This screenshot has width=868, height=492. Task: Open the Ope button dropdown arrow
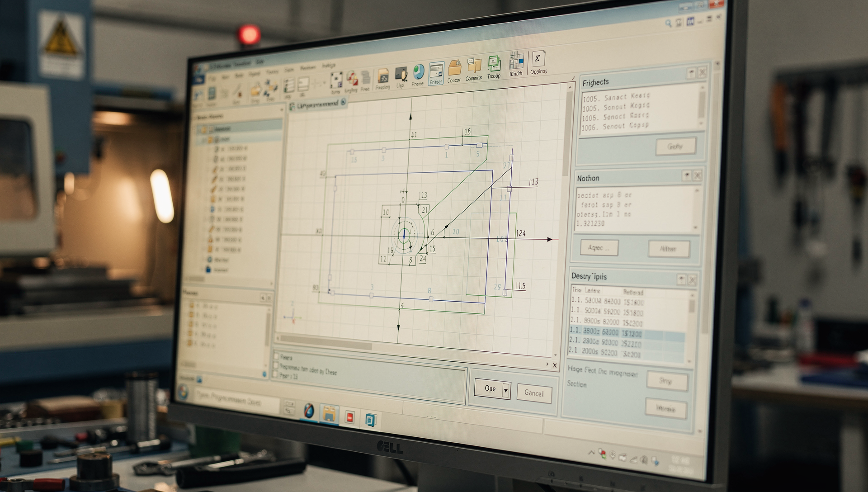click(506, 390)
